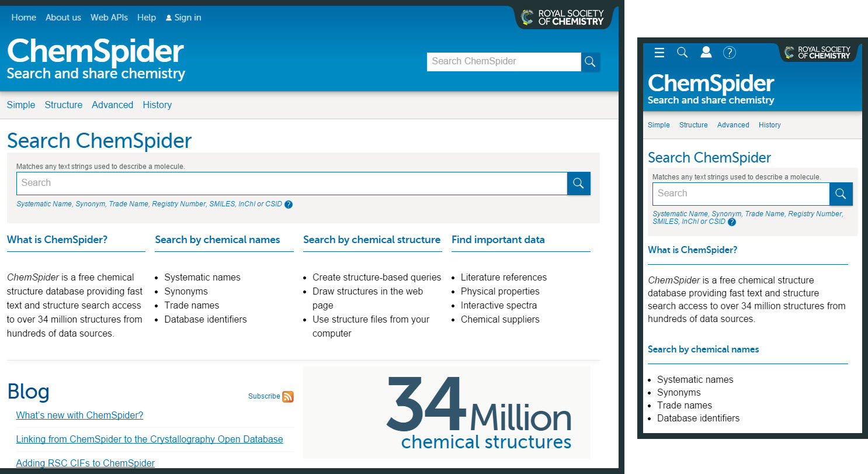
Task: Click the 34 Million chemical structures banner
Action: (x=446, y=413)
